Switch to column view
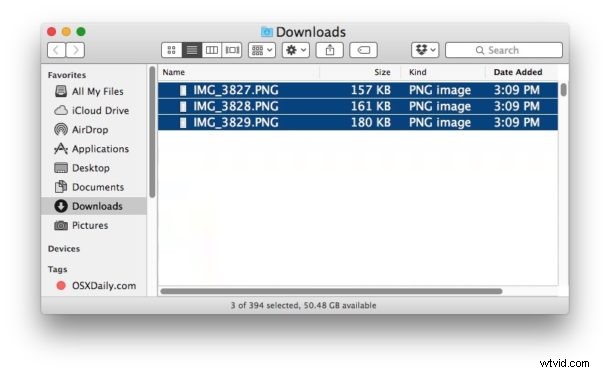 point(212,50)
